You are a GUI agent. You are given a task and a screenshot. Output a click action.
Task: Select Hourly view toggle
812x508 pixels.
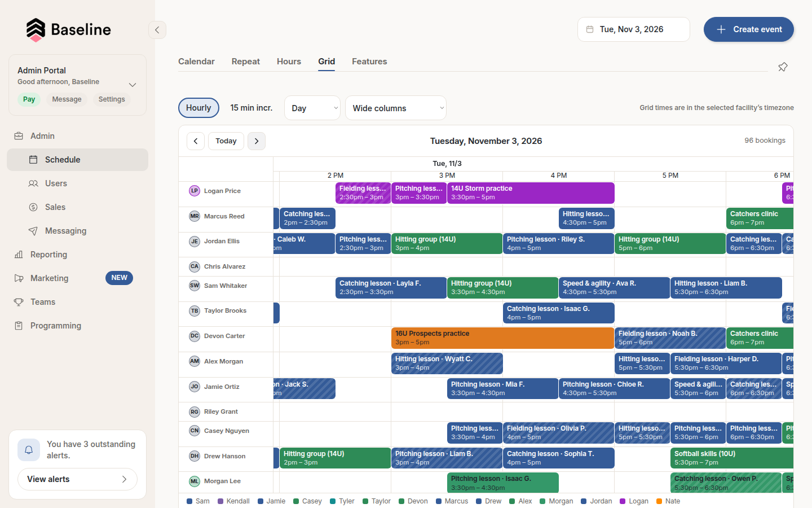198,108
